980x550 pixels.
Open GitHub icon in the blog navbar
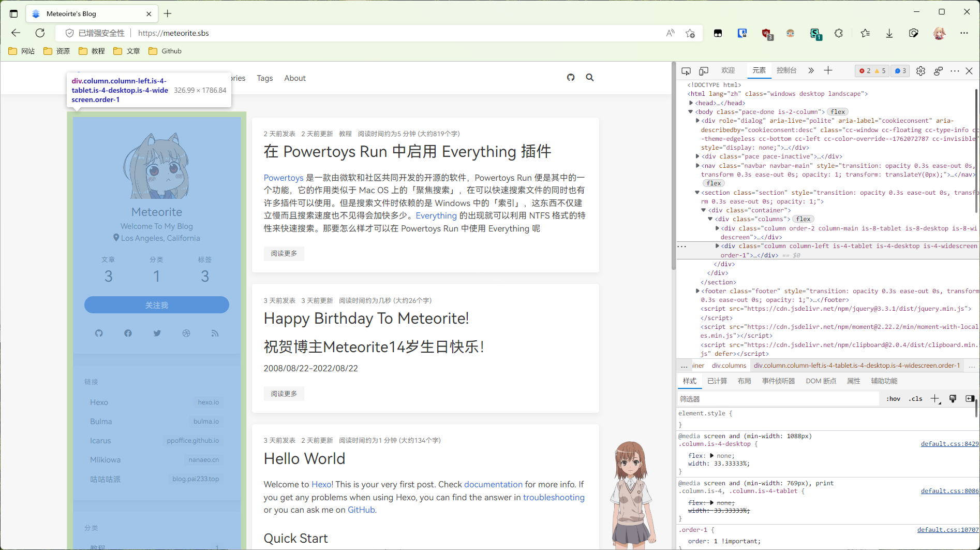(571, 78)
